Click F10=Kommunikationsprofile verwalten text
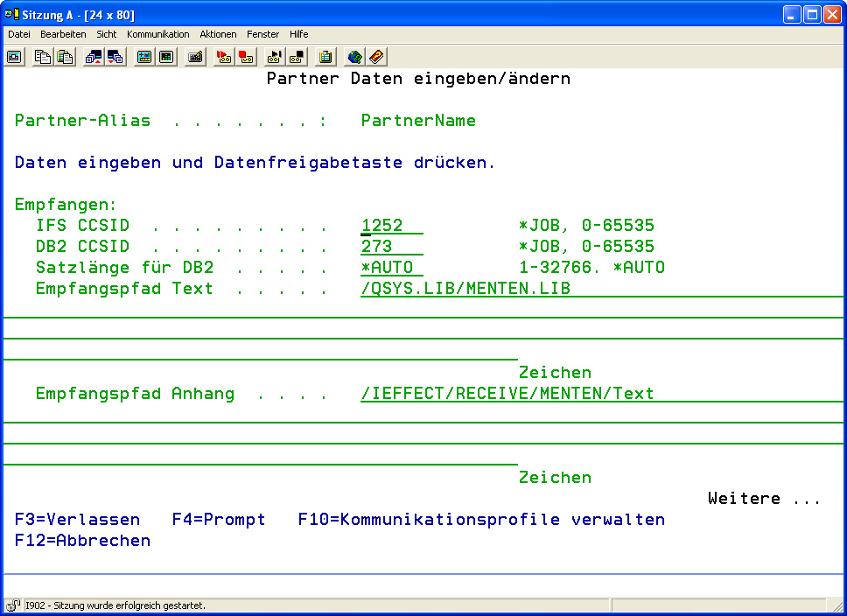The width and height of the screenshot is (847, 616). (481, 520)
